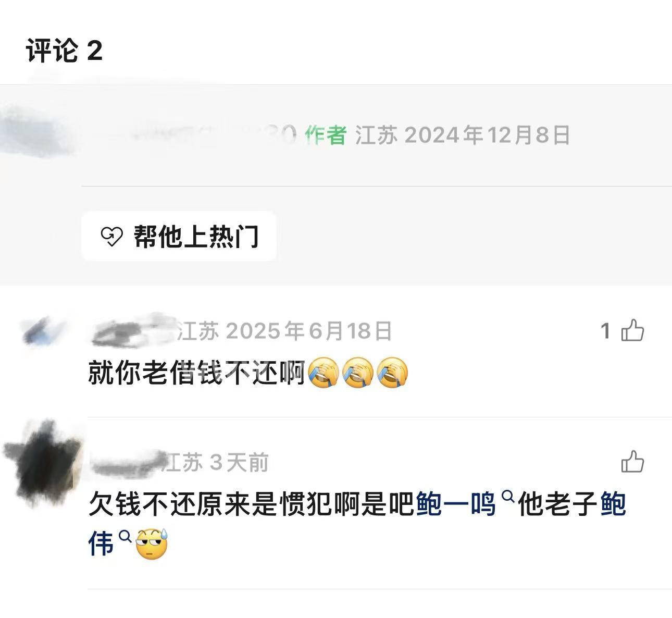Tap the author's blurred username

click(x=193, y=134)
